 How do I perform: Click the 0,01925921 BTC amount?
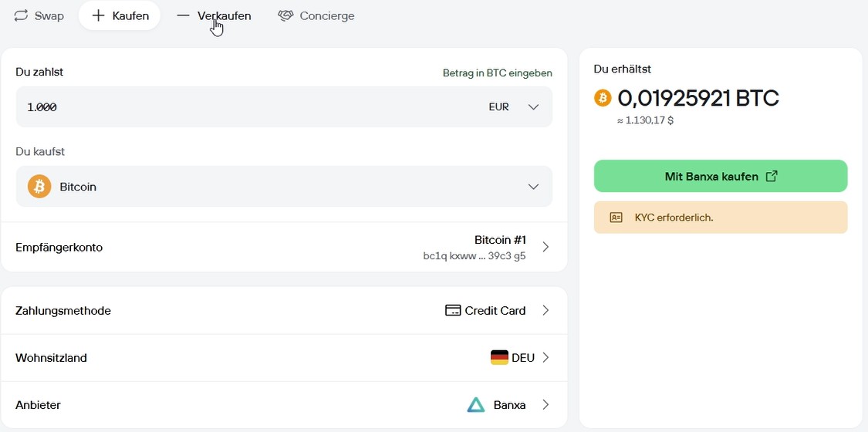(698, 98)
